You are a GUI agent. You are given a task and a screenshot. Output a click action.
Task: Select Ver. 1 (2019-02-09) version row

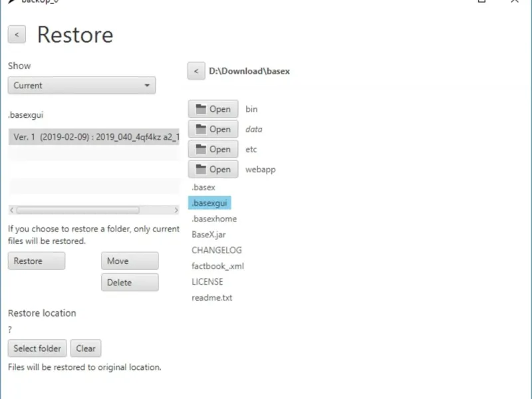coord(94,137)
